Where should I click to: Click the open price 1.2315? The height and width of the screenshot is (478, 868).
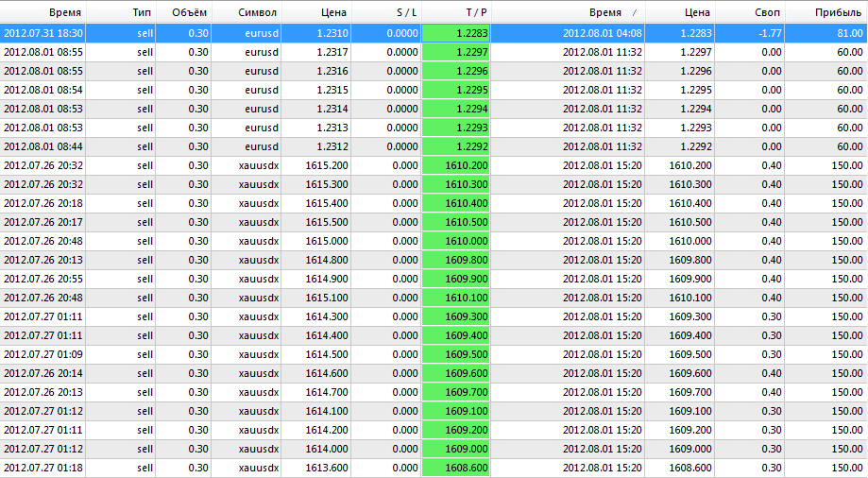(332, 90)
